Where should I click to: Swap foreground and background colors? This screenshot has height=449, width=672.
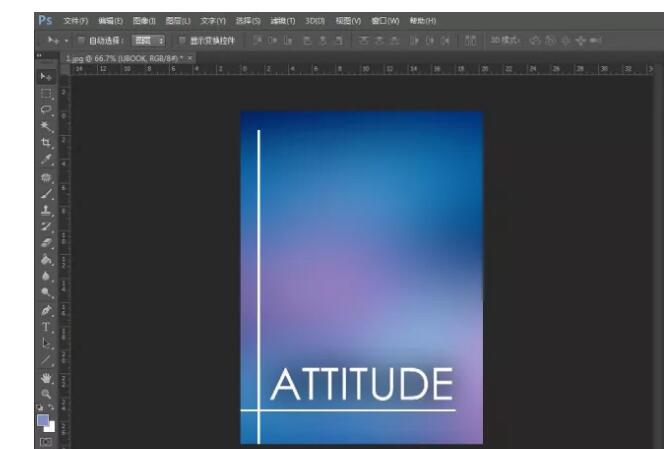coord(51,407)
